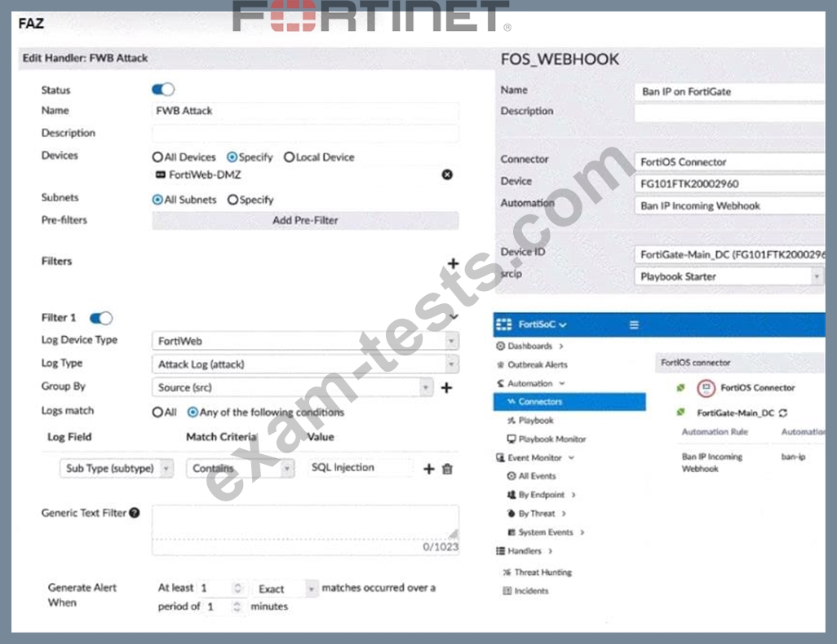The height and width of the screenshot is (644, 837).
Task: Select the All Devices radio button
Action: coord(157,157)
